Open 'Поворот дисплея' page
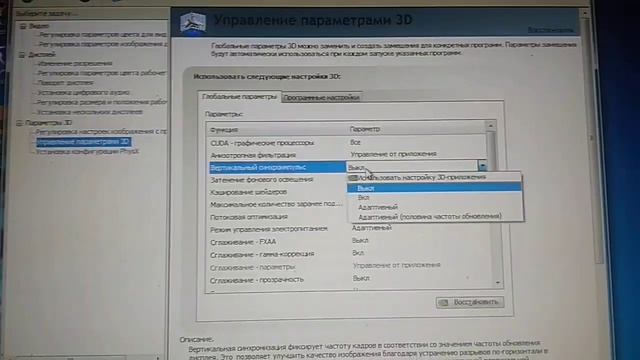Image resolution: width=640 pixels, height=360 pixels. point(65,82)
